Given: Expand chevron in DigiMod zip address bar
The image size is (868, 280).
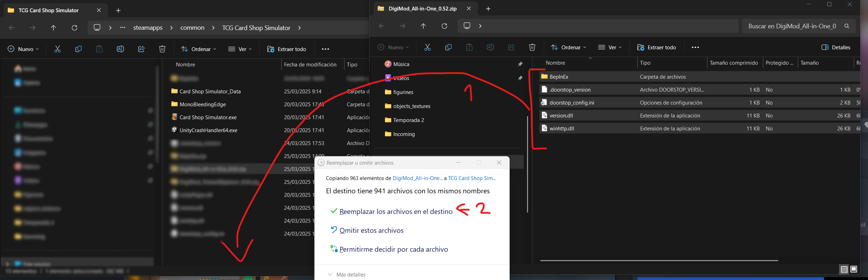Looking at the screenshot, I should click(x=480, y=26).
